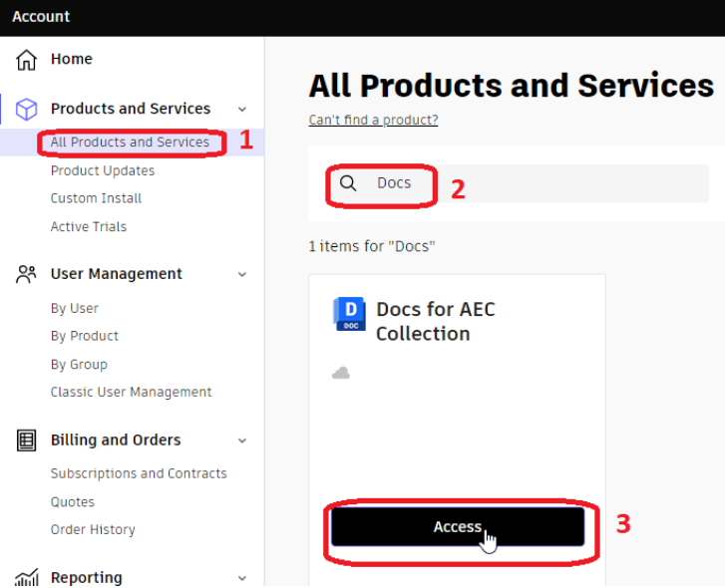This screenshot has width=725, height=588.
Task: Click the cloud icon on Docs card
Action: coord(341,373)
